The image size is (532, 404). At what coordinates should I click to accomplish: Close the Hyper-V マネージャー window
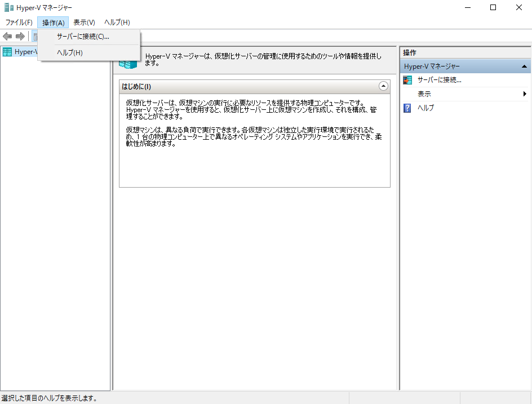(x=519, y=7)
